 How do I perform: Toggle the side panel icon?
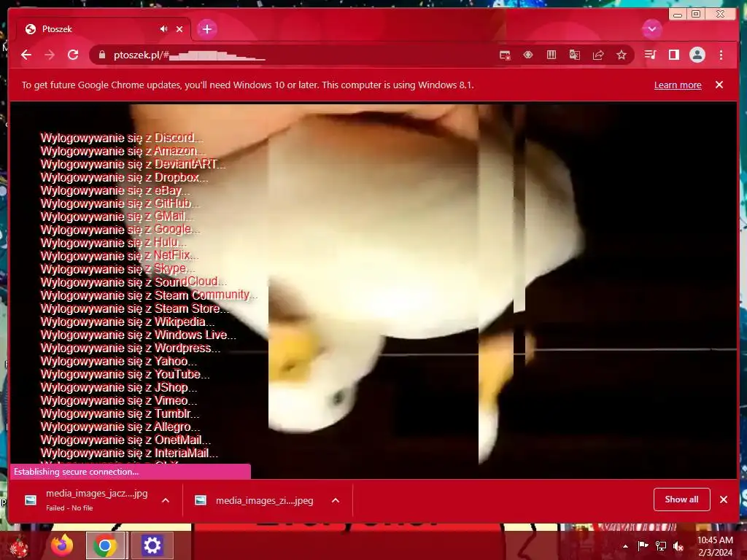pos(673,55)
